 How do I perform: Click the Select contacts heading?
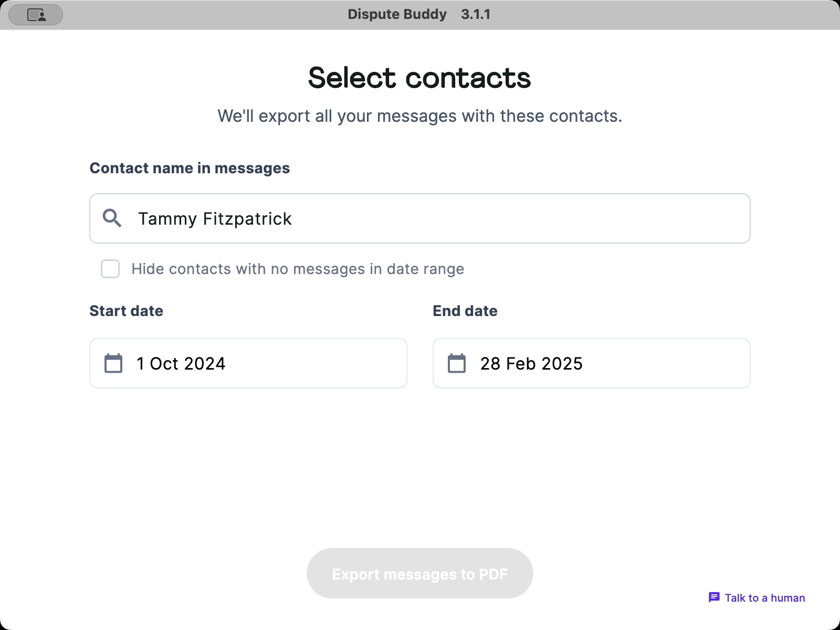click(419, 78)
